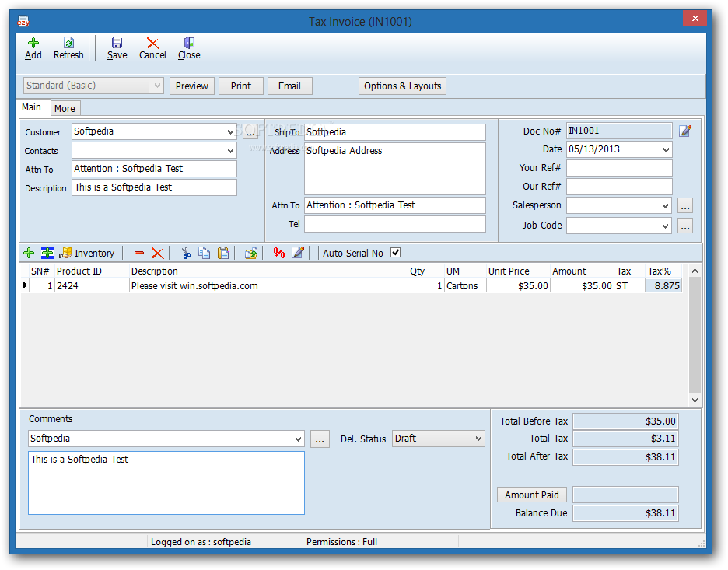Click the clipboard paste icon
The width and height of the screenshot is (728, 570).
tap(223, 253)
